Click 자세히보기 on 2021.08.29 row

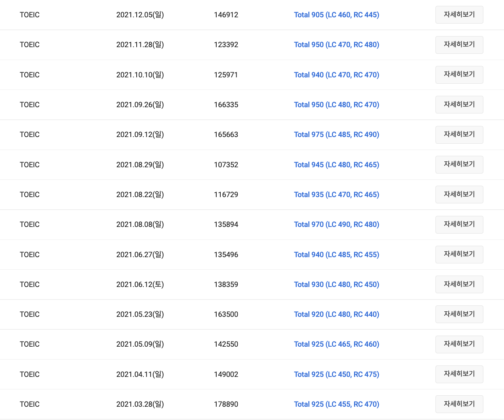point(459,165)
